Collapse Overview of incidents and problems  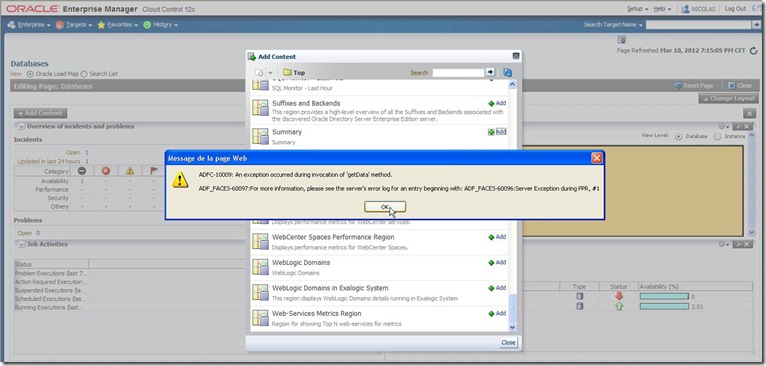[21, 127]
